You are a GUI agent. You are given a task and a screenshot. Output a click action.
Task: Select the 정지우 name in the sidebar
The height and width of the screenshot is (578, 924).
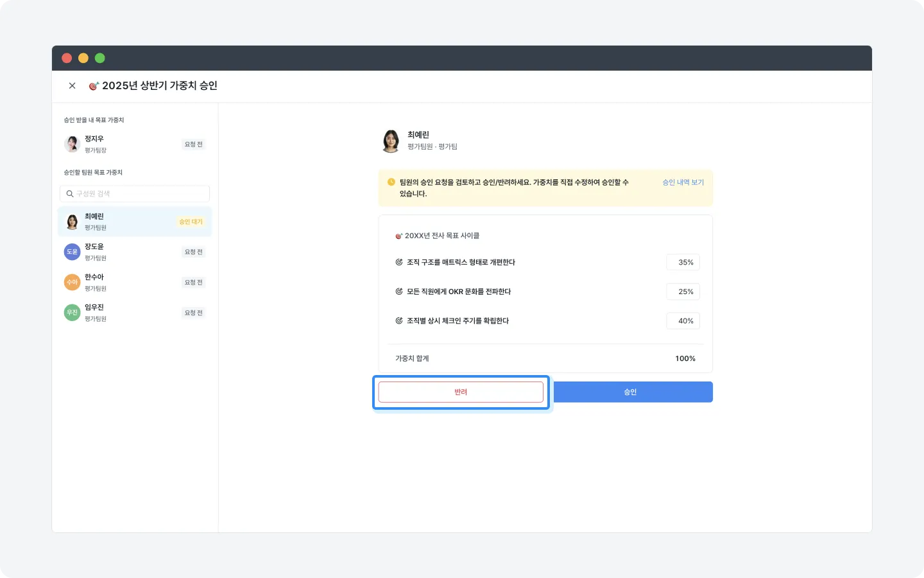click(94, 139)
